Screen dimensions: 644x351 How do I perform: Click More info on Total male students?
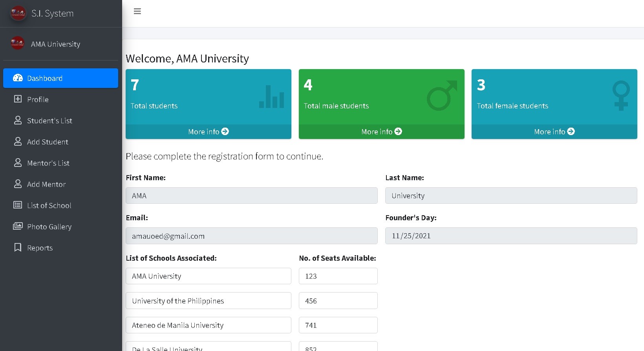[x=381, y=132]
